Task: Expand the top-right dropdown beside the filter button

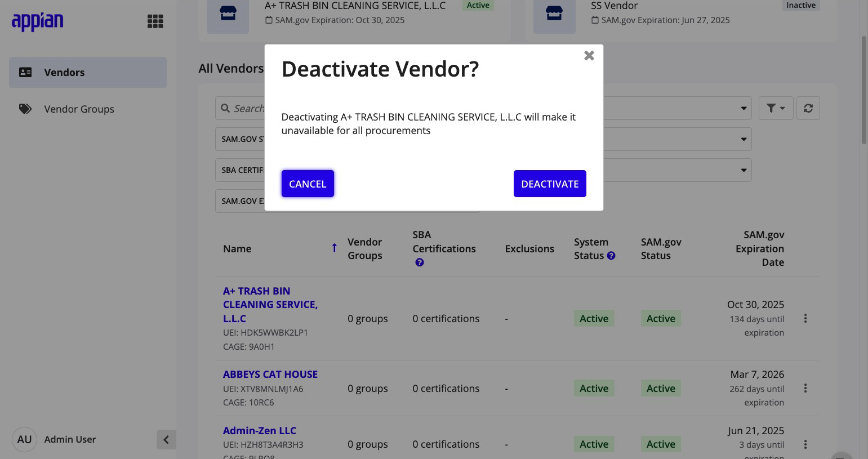Action: point(744,108)
